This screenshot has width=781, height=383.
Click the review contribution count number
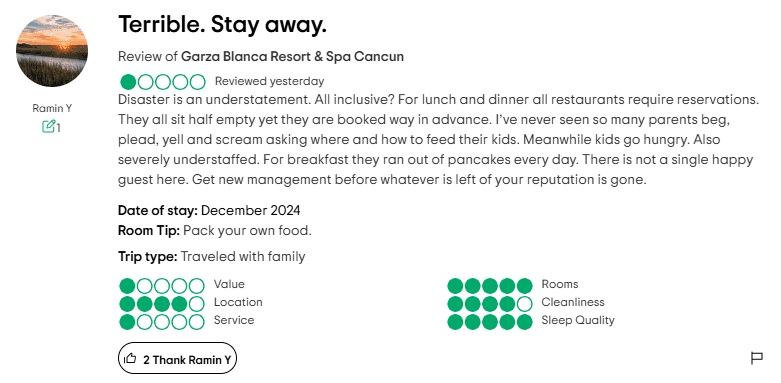pos(58,128)
